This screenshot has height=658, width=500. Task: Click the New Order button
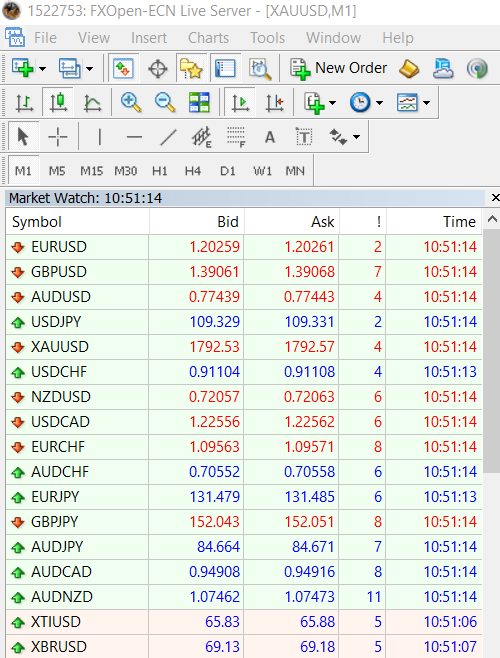point(339,68)
